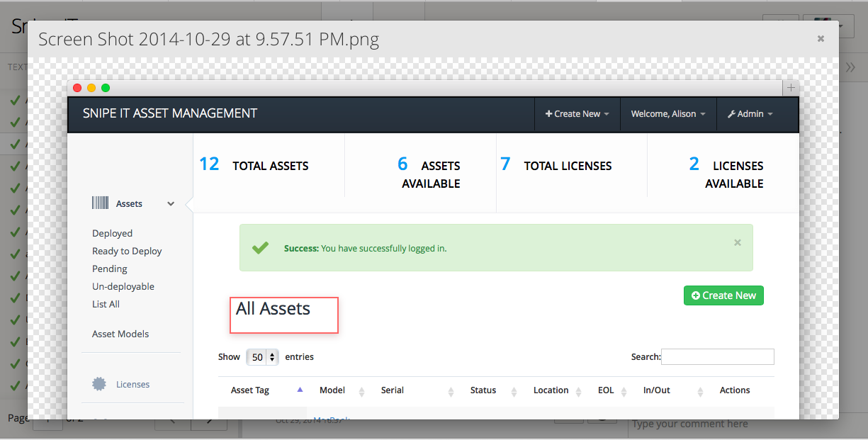
Task: Click the red close button of the Snipe IT window
Action: click(77, 88)
